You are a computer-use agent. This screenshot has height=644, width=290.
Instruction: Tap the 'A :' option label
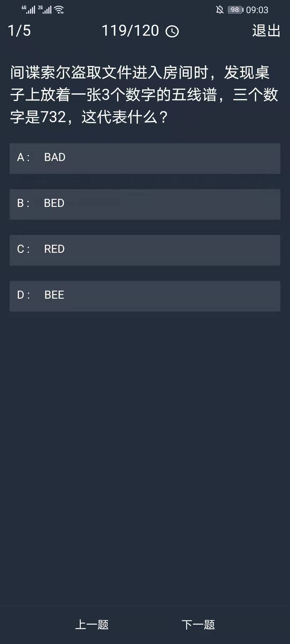click(x=23, y=157)
